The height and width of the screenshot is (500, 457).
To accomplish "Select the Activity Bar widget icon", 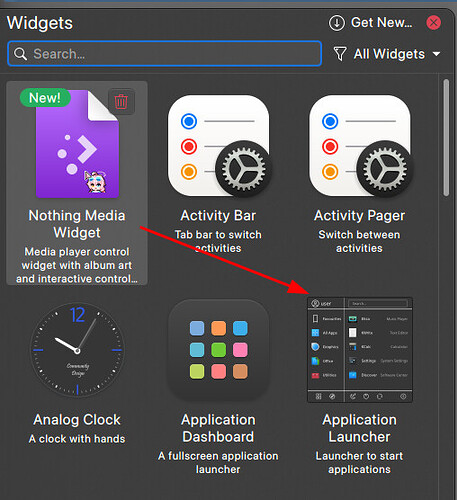I will pos(219,147).
